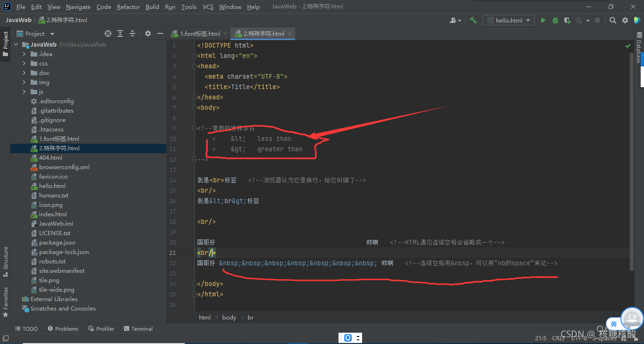Open IDE settings gear in top toolbar
Screen dimensions: 644x344
[625, 20]
